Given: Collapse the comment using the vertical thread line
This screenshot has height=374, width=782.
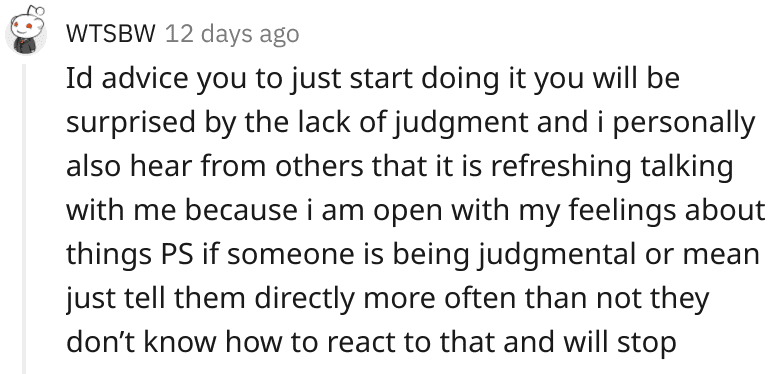Looking at the screenshot, I should pos(23,218).
